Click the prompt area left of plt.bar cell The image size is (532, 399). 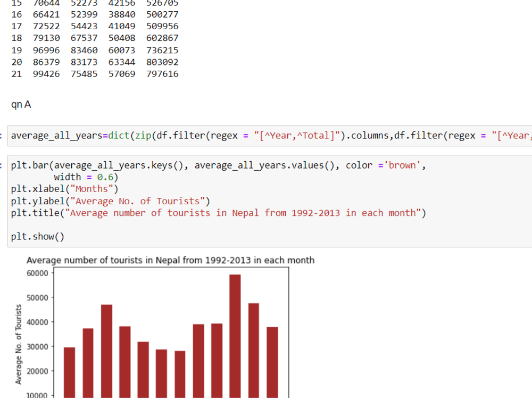tap(3, 165)
